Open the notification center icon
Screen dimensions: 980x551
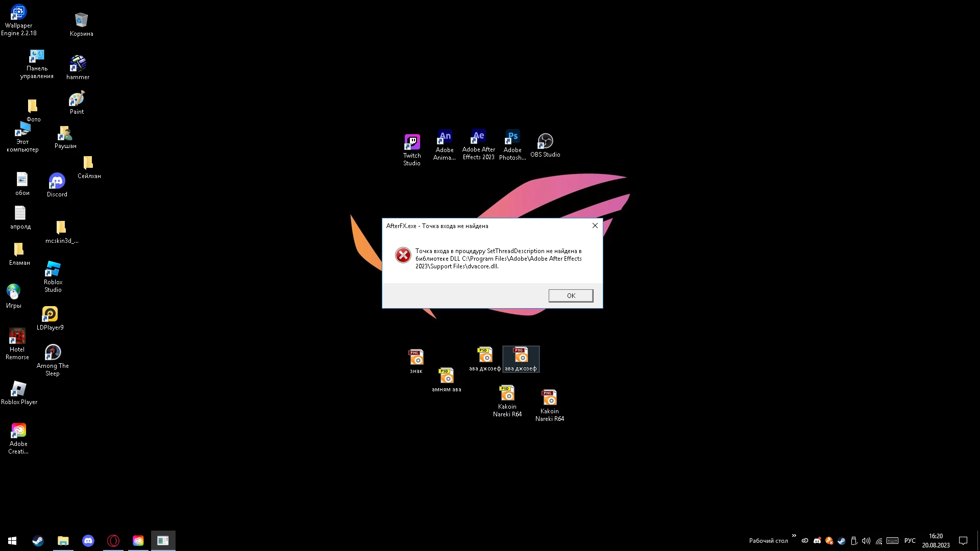pos(963,541)
